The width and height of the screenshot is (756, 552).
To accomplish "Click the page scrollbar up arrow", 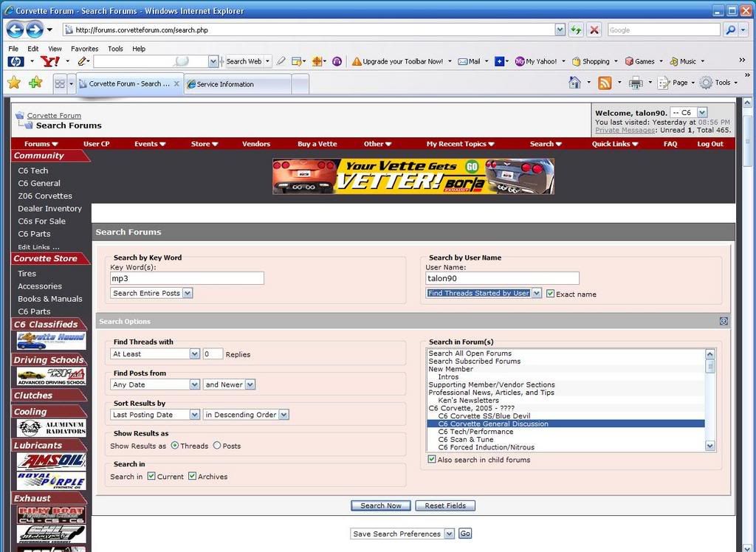I will (x=747, y=102).
